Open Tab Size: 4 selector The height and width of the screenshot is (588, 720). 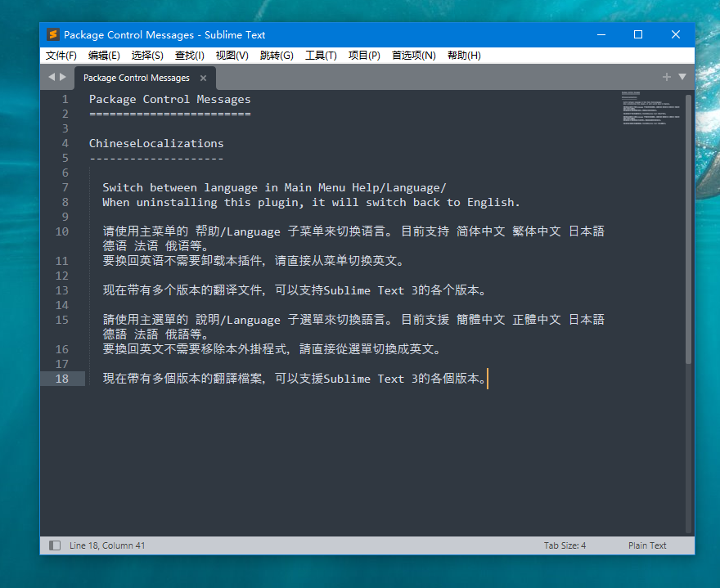tap(565, 545)
